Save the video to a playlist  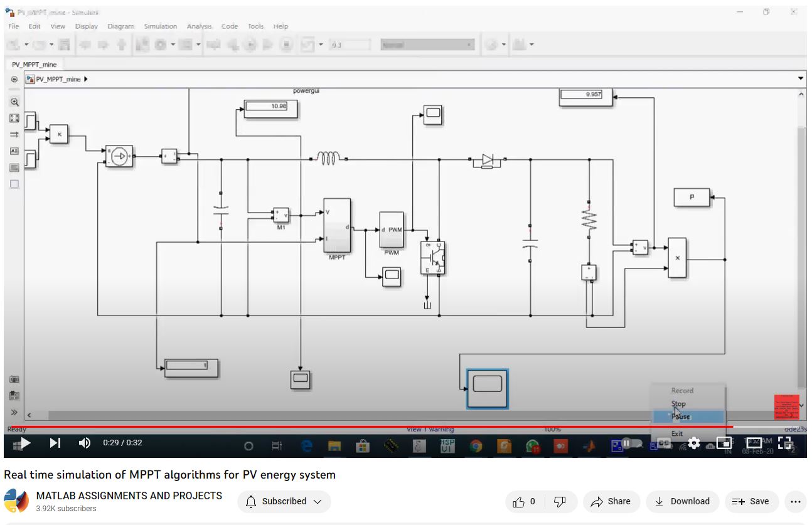[751, 501]
